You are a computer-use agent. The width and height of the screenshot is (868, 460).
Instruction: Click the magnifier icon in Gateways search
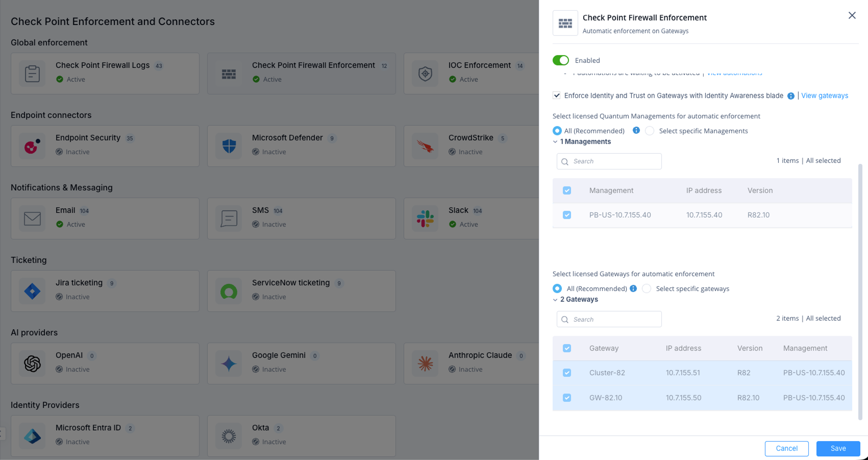pyautogui.click(x=565, y=319)
